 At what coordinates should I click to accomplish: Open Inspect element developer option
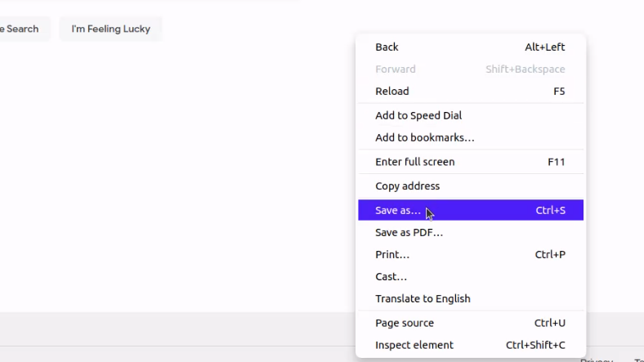click(414, 346)
